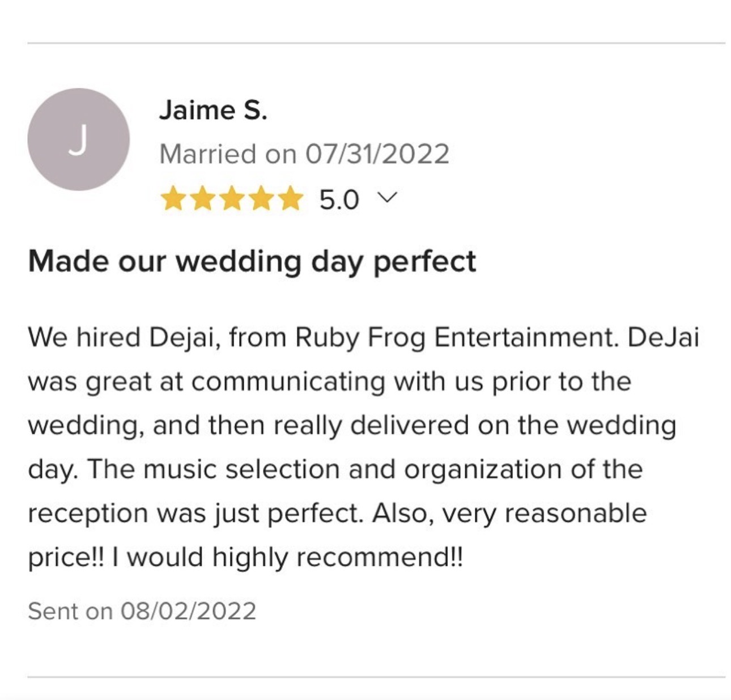Click the gray J avatar circle
This screenshot has width=731, height=700.
(x=78, y=139)
